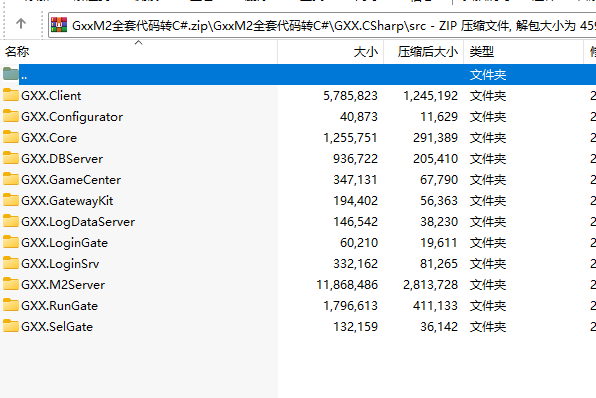Viewport: 596px width, 398px height.
Task: Click 文件夹 type in GXX.M2Server row
Action: pos(488,285)
